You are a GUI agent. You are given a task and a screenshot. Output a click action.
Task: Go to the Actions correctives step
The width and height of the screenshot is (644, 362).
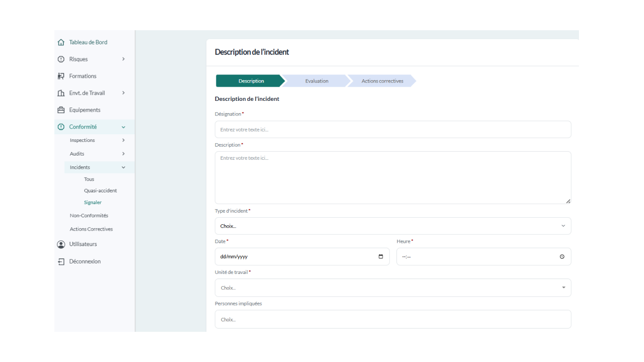[x=382, y=81]
